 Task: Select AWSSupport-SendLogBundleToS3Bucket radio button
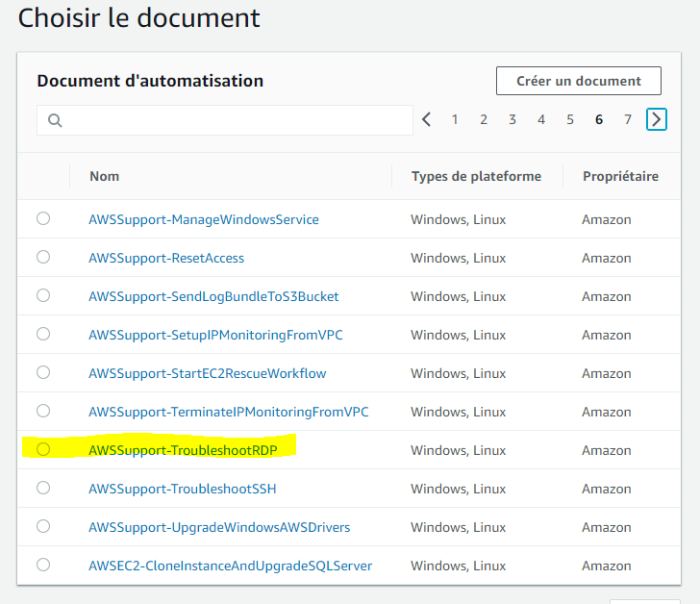point(43,295)
